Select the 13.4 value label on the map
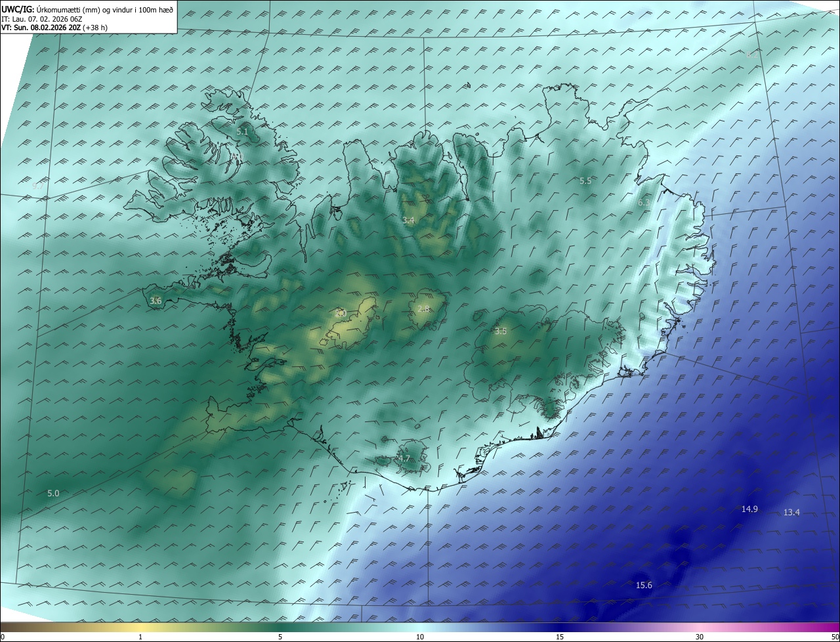 [791, 513]
